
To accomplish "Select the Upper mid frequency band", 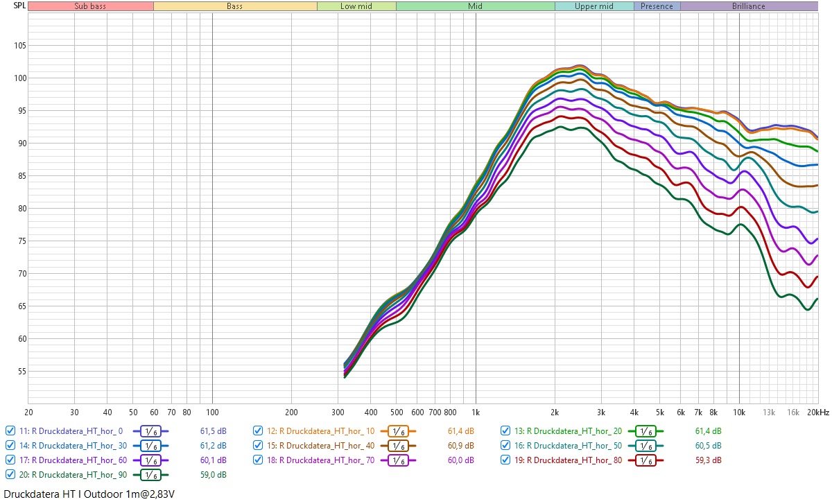I will pos(593,6).
